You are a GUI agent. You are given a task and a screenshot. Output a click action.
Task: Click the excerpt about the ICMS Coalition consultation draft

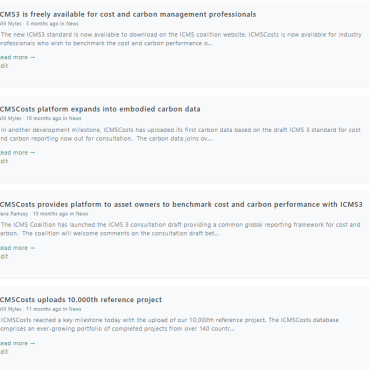click(x=180, y=229)
